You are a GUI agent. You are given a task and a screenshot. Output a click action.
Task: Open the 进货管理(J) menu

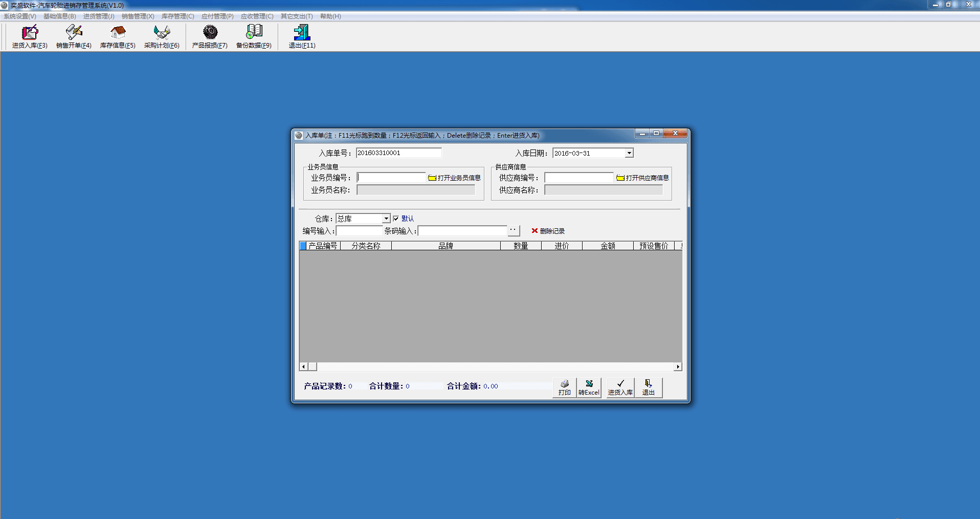(x=99, y=16)
